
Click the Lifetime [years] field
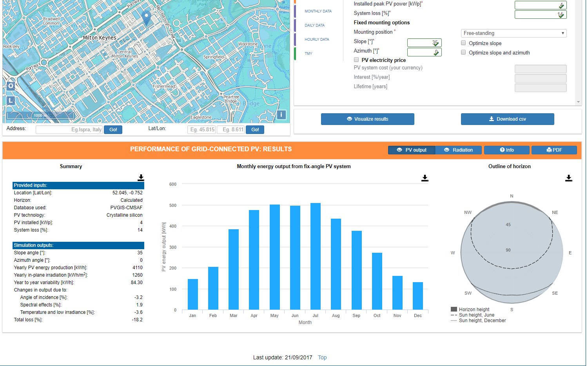click(x=541, y=88)
